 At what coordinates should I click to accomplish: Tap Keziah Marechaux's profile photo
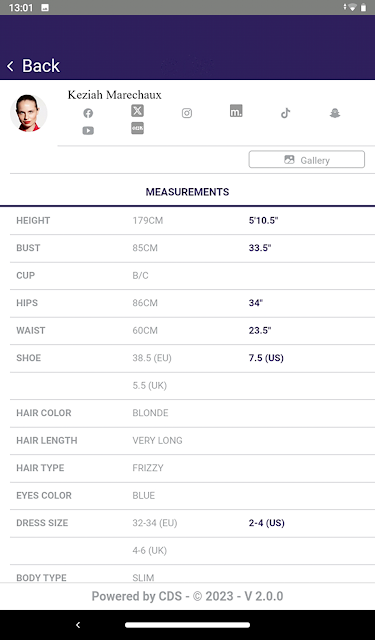tap(29, 113)
